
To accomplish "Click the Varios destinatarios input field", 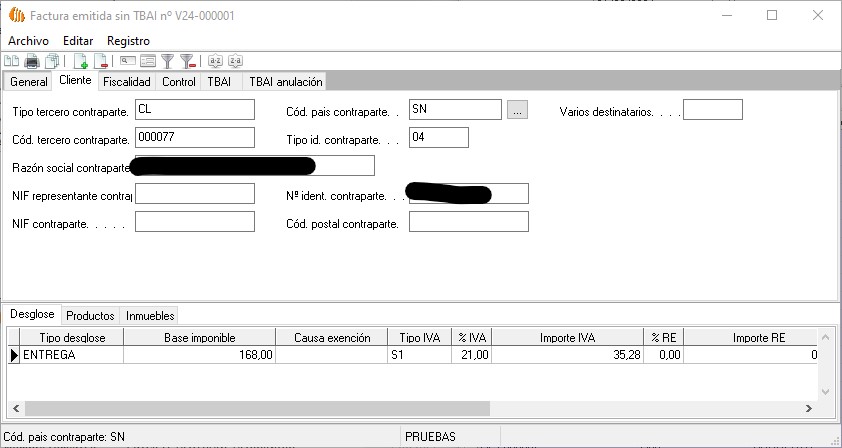I will 712,110.
